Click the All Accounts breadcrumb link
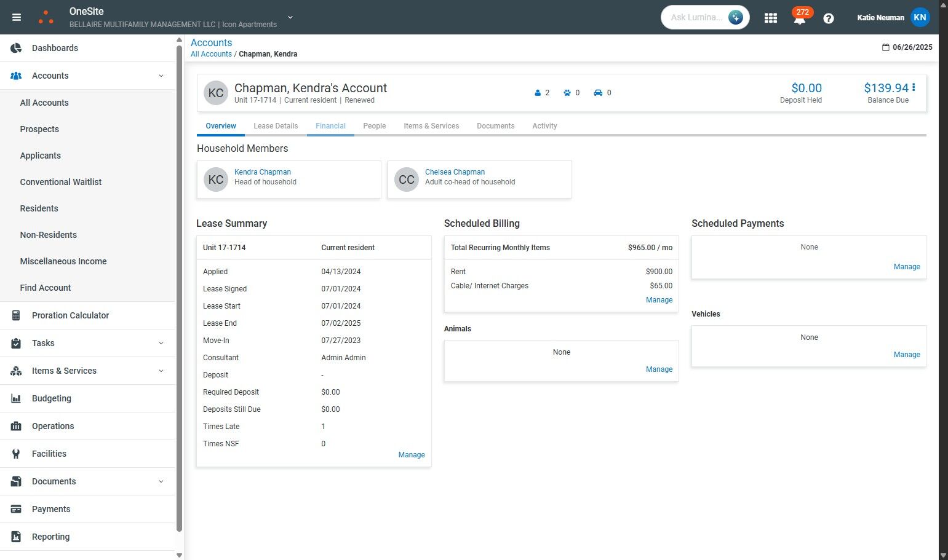948x560 pixels. coord(211,54)
